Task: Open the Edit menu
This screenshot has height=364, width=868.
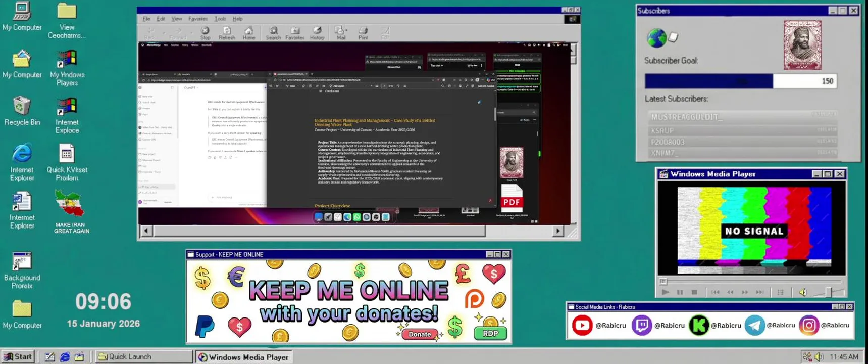Action: click(161, 19)
